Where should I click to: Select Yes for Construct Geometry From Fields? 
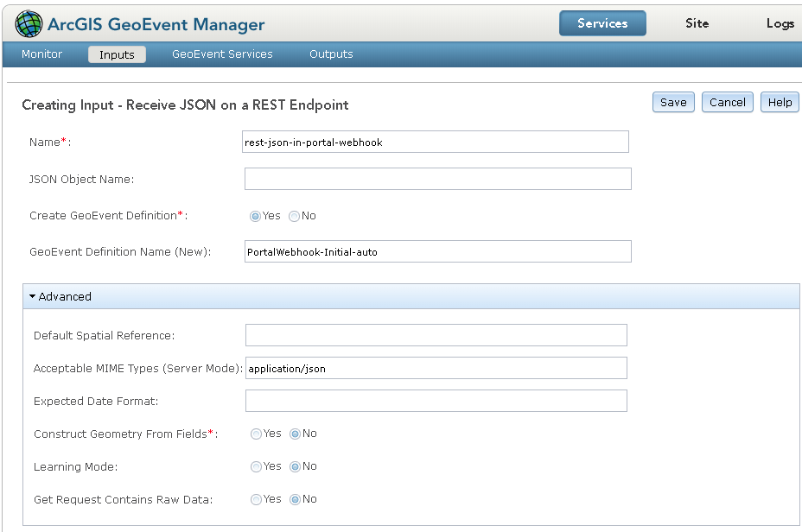[x=257, y=434]
